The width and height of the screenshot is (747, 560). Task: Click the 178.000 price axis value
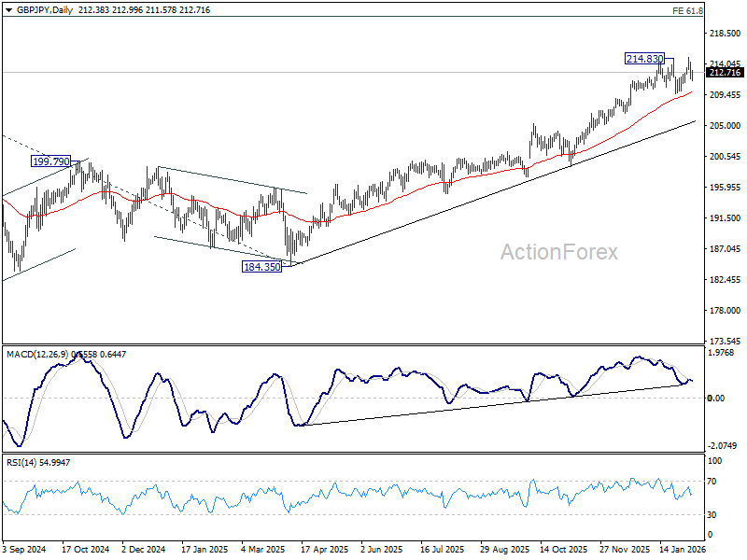coord(726,311)
